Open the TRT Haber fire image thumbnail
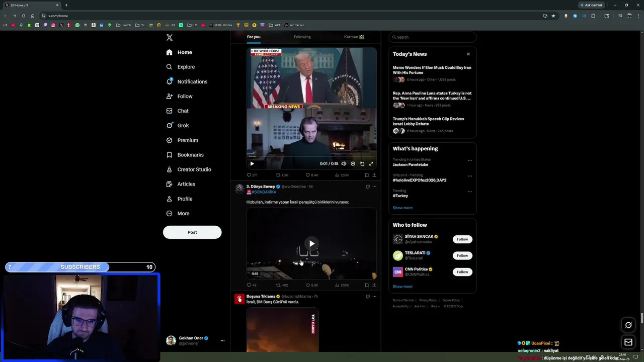 click(282, 330)
